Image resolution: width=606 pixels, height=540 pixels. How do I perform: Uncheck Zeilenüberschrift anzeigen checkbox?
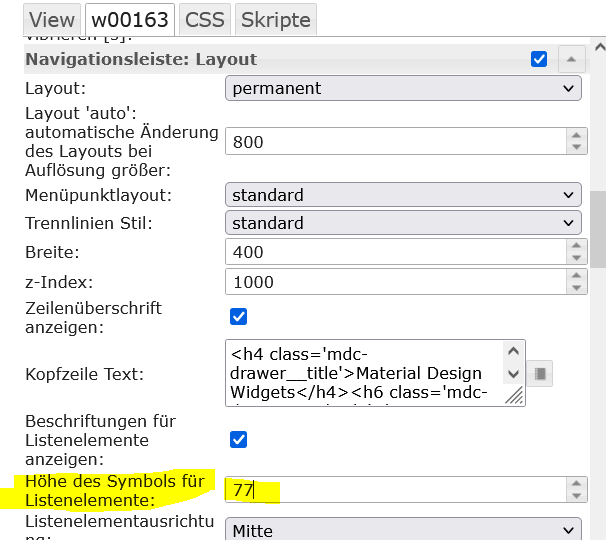[x=238, y=317]
